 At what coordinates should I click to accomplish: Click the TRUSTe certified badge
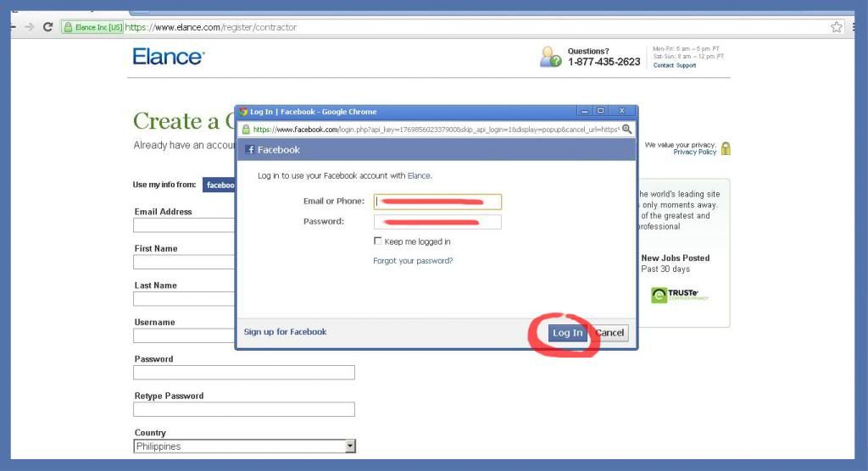(680, 295)
